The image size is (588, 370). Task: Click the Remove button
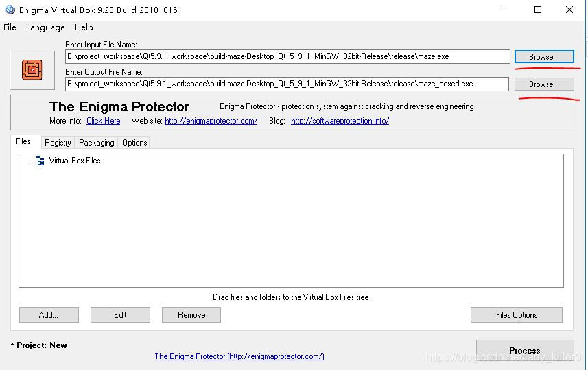pyautogui.click(x=191, y=315)
